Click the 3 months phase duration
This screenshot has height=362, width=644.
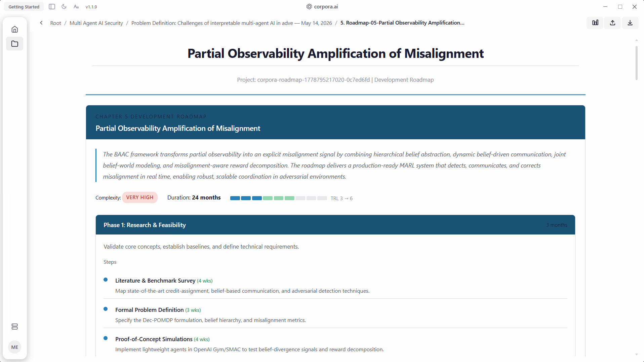tap(557, 225)
